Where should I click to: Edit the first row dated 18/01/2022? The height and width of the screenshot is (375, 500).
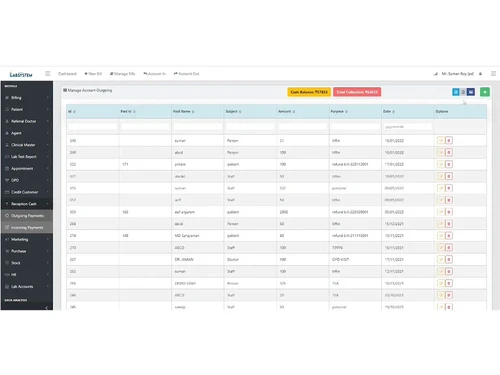click(441, 141)
